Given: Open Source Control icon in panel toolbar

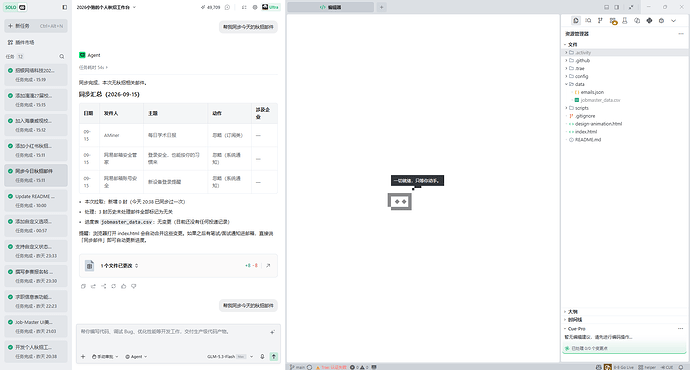Looking at the screenshot, I should click(x=600, y=21).
